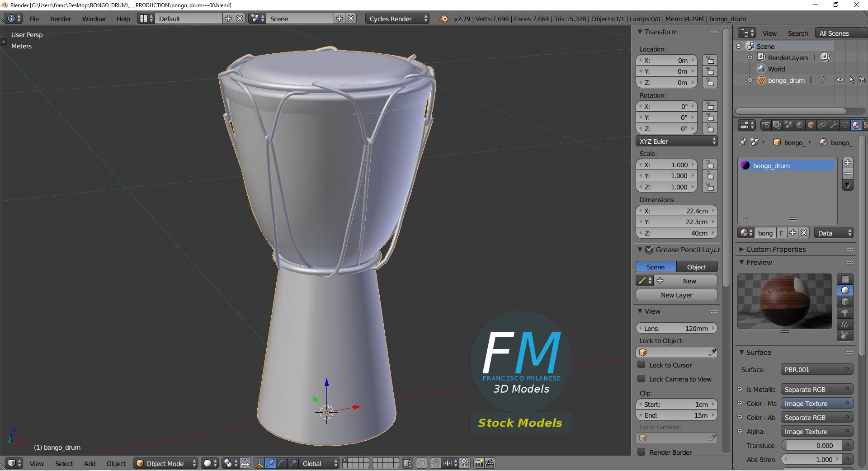Unlink the bong material datablock
Screen dimensions: 868x471
[803, 233]
